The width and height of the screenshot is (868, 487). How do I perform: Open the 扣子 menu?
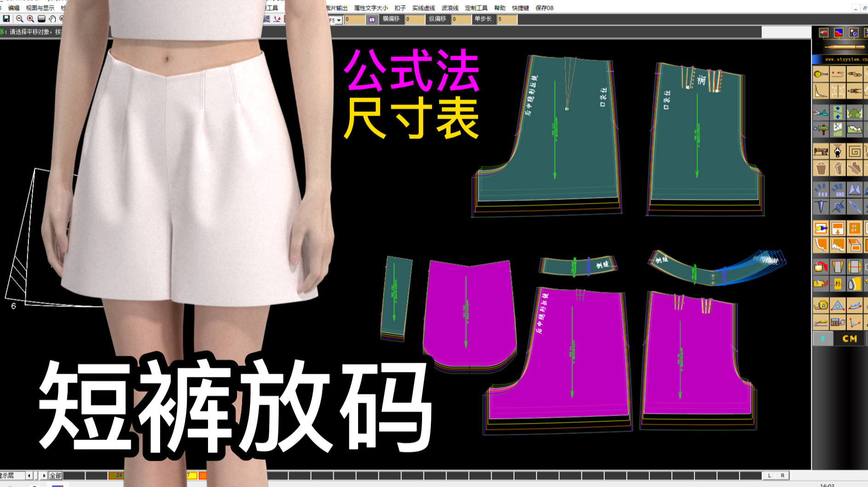tap(400, 8)
